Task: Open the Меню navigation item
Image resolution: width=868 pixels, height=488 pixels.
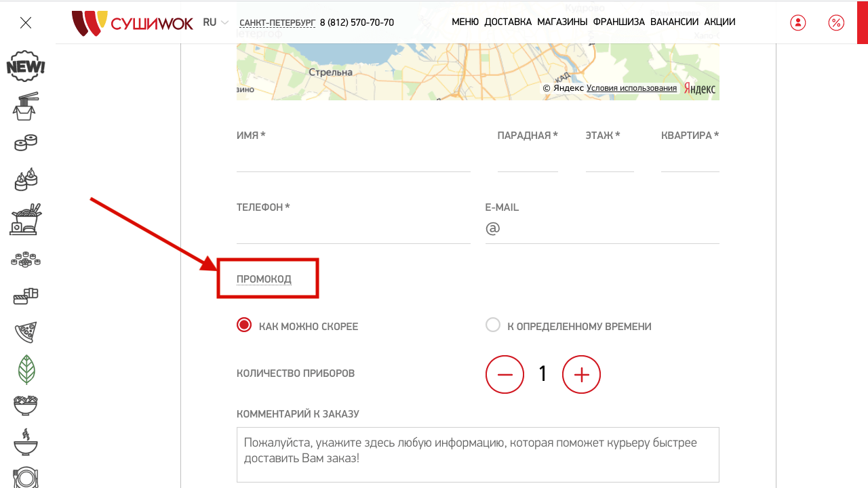Action: pyautogui.click(x=465, y=22)
